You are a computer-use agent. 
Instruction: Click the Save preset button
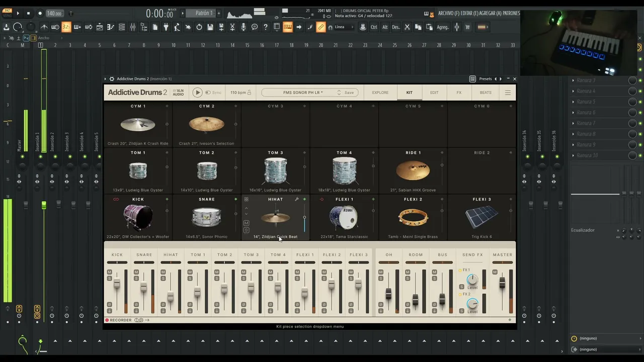[349, 93]
